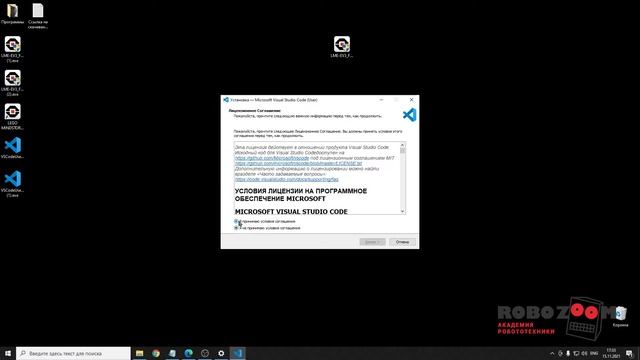Minimize the Visual Studio Code setup window
Viewport: 640px width, 360px height.
pyautogui.click(x=381, y=100)
